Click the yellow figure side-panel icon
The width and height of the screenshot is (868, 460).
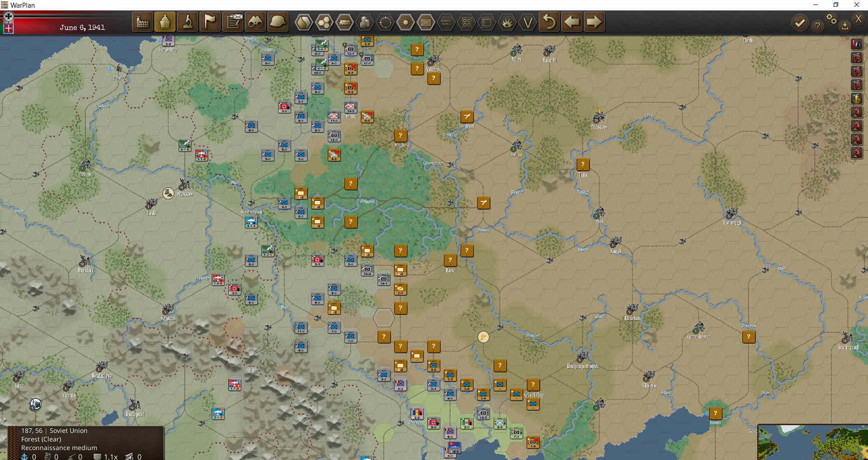856,98
